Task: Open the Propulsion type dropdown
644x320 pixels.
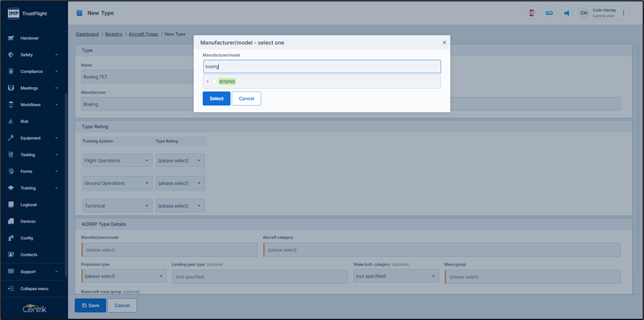Action: click(x=123, y=276)
